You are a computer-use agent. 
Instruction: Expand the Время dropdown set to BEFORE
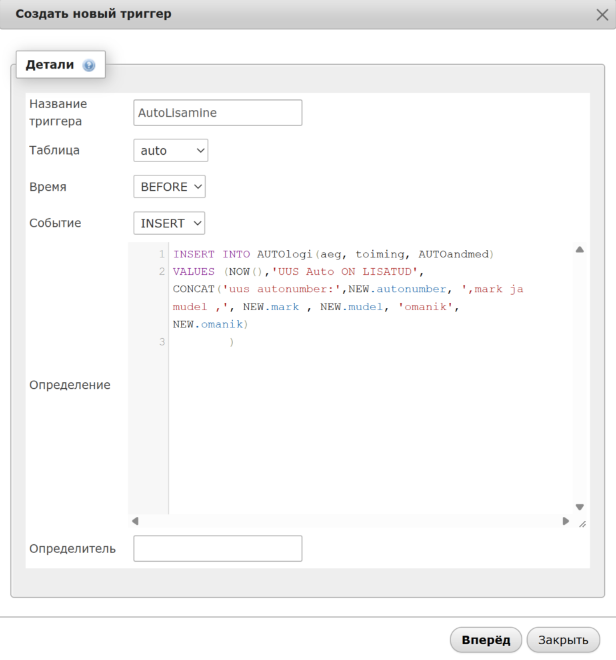[169, 186]
